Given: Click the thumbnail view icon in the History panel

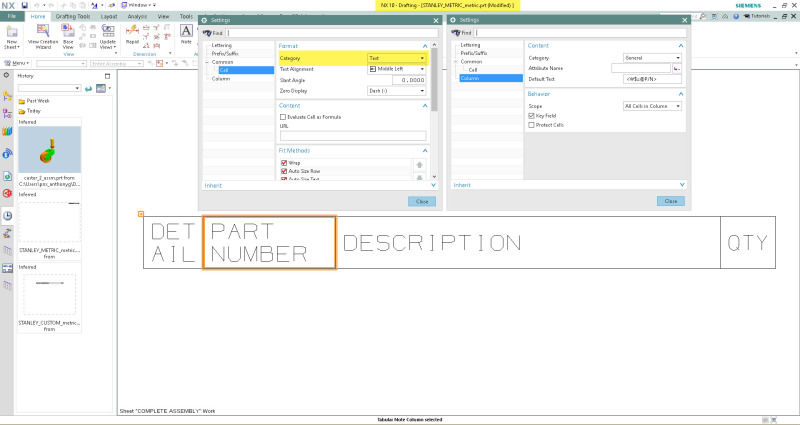Looking at the screenshot, I should coord(101,88).
